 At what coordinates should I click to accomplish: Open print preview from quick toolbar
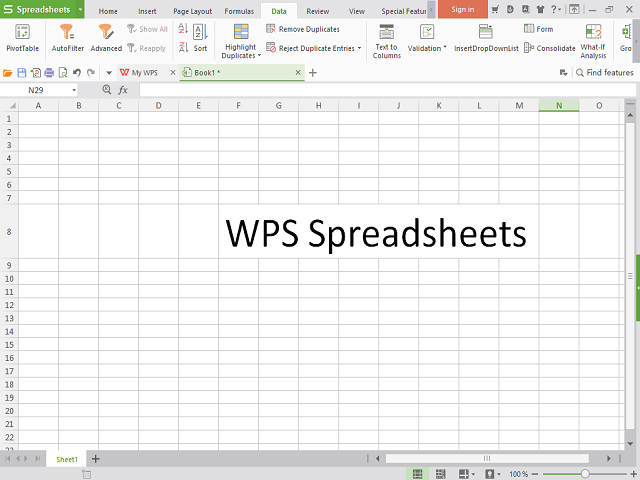point(63,73)
